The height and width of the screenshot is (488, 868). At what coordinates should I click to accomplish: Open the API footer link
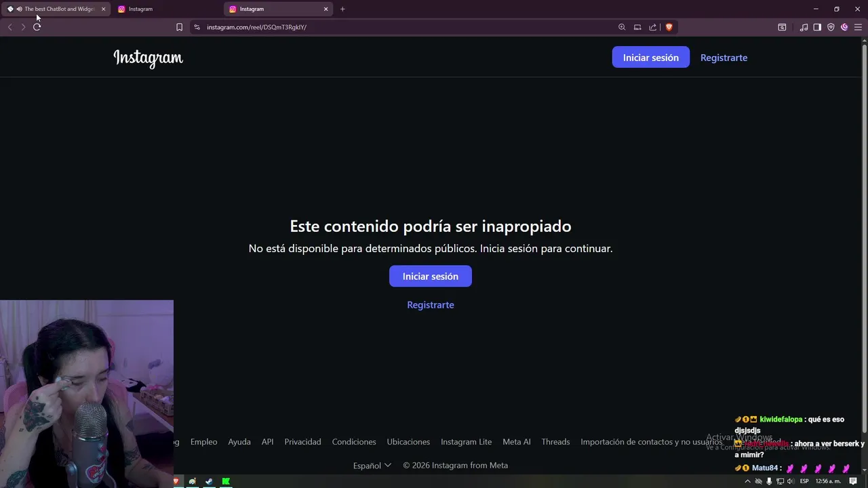point(267,442)
